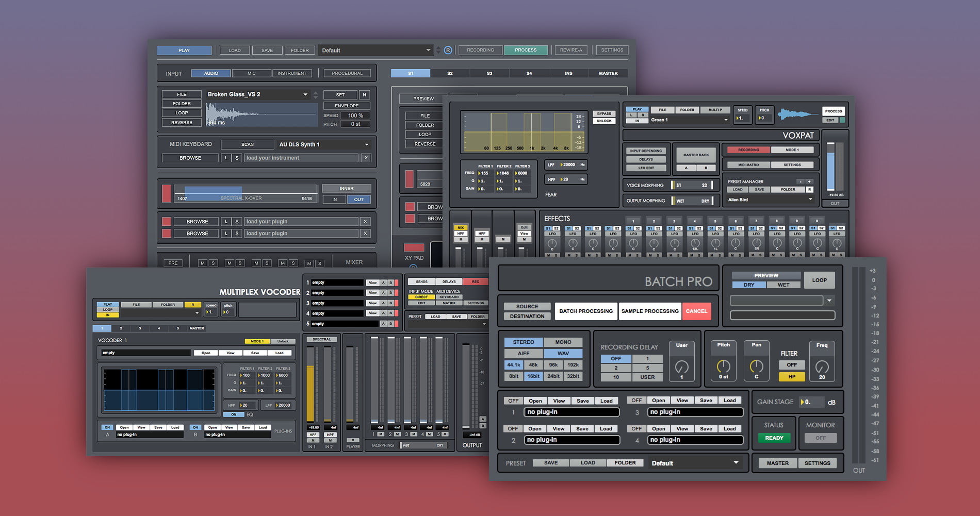
Task: Click the N button next to SET
Action: tap(364, 95)
